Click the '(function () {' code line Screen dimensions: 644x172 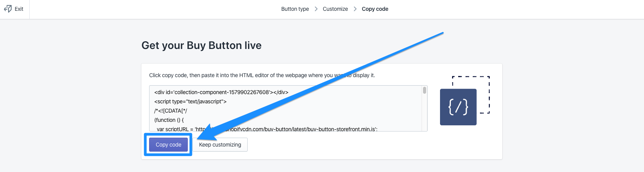click(169, 120)
